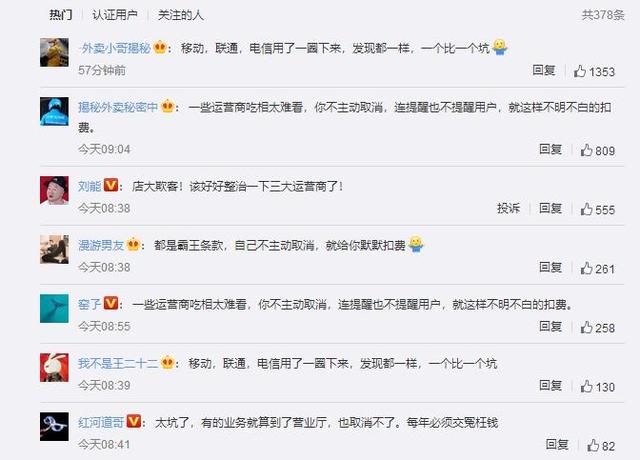Click the crown badge next to 外卖小哥揭秘
Screen dimensions: 640x460
160,48
